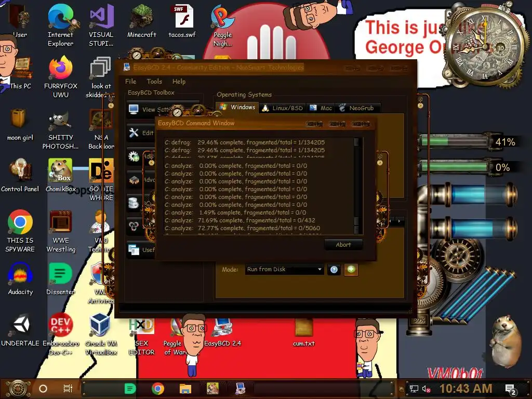Open the Mode dropdown showing Run from Disk
The image size is (532, 399).
(x=284, y=270)
